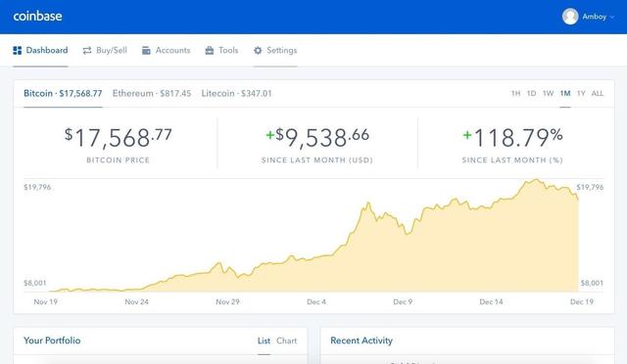The image size is (627, 364).
Task: Click the Accounts wallet icon
Action: [x=146, y=50]
